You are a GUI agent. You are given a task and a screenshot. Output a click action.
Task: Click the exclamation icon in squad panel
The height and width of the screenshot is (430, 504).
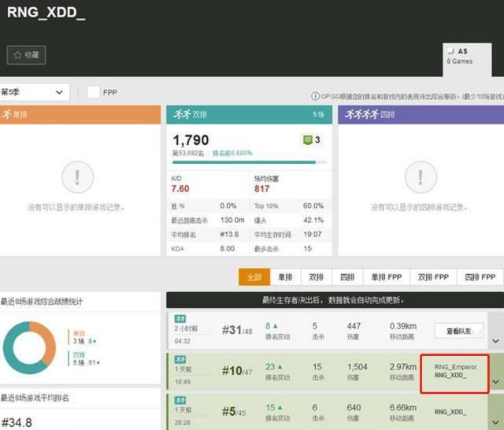(421, 177)
